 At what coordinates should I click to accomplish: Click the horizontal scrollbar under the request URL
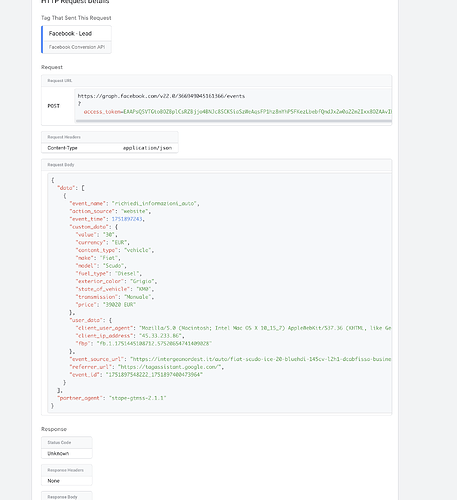[233, 121]
